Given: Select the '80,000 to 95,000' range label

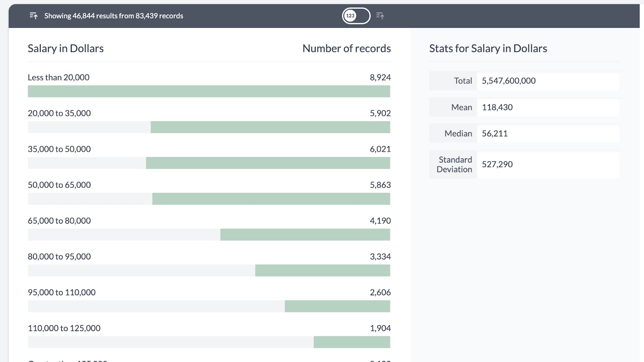Looking at the screenshot, I should [59, 256].
